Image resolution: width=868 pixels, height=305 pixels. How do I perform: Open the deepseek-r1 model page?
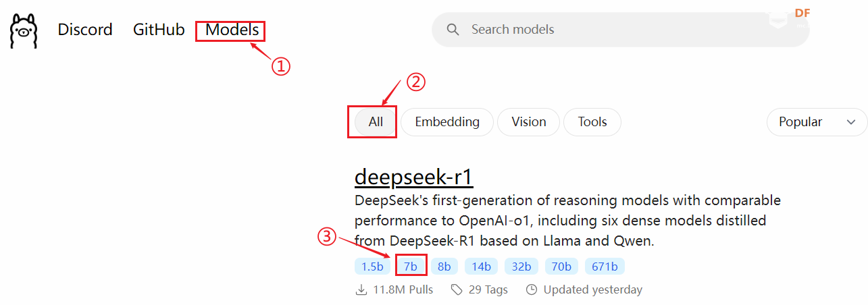[x=414, y=177]
